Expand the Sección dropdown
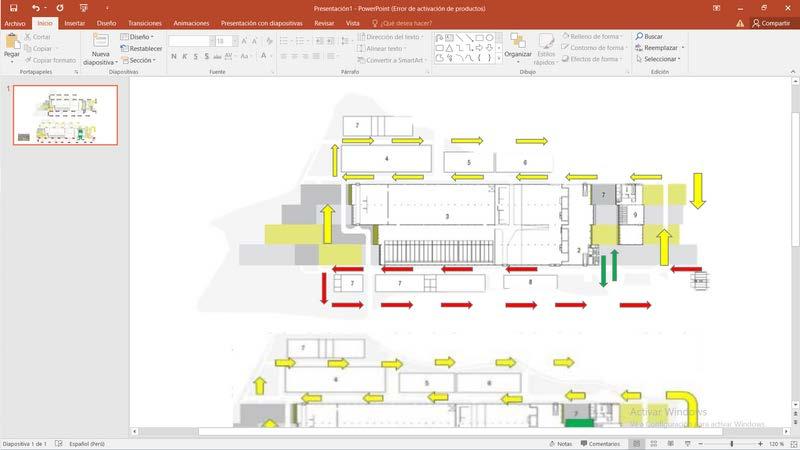 click(139, 60)
